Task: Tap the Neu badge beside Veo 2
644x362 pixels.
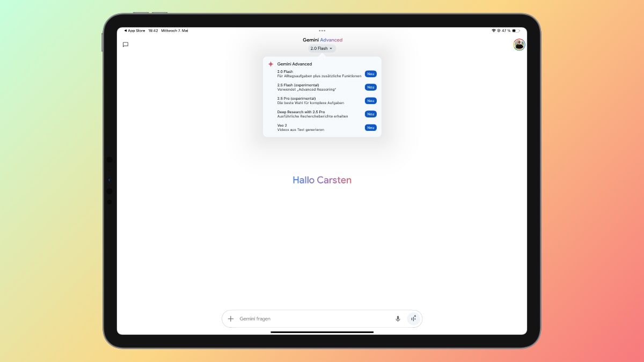Action: click(x=370, y=128)
